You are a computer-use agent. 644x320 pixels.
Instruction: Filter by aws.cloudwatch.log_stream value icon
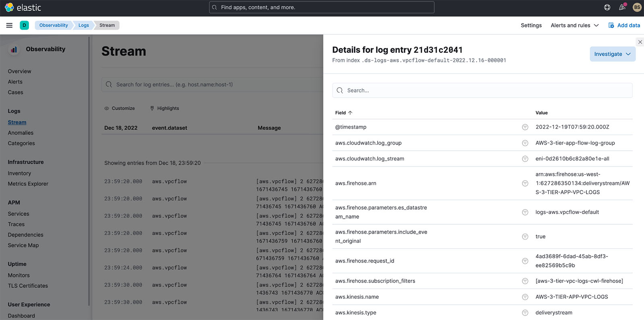click(525, 159)
